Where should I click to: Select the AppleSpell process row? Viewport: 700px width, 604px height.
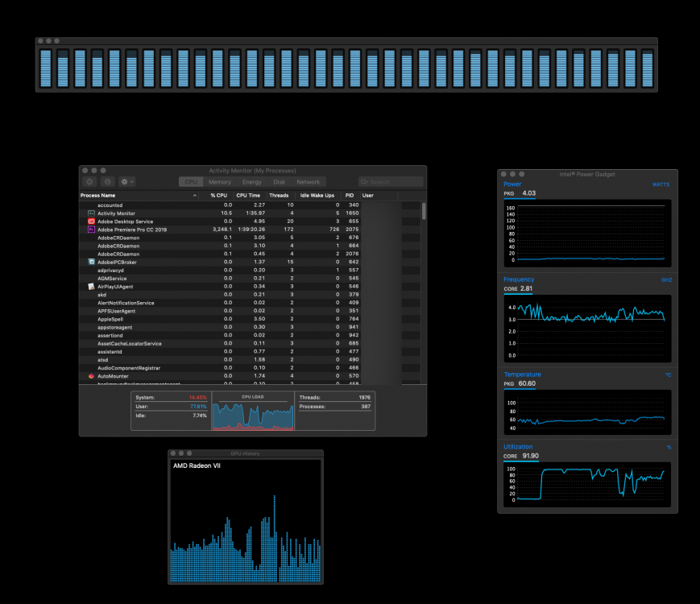[x=250, y=319]
